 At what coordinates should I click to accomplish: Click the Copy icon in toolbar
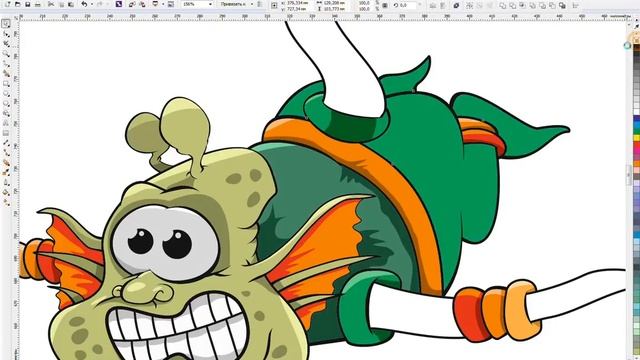[x=61, y=4]
